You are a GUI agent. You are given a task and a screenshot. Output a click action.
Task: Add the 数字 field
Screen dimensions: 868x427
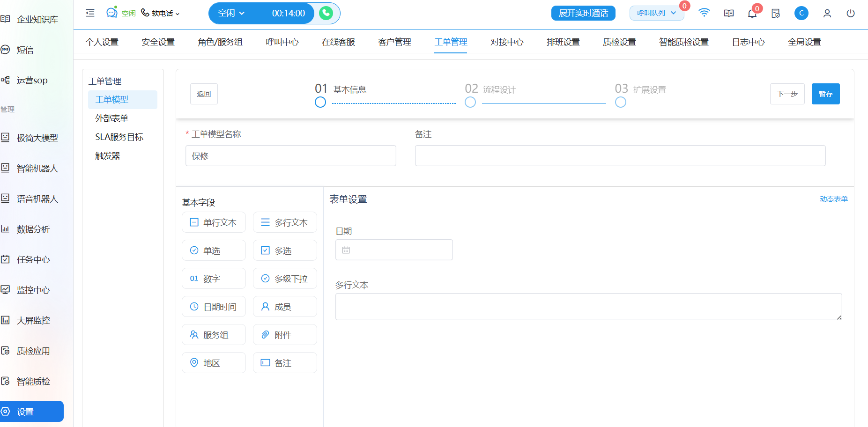[x=214, y=279]
